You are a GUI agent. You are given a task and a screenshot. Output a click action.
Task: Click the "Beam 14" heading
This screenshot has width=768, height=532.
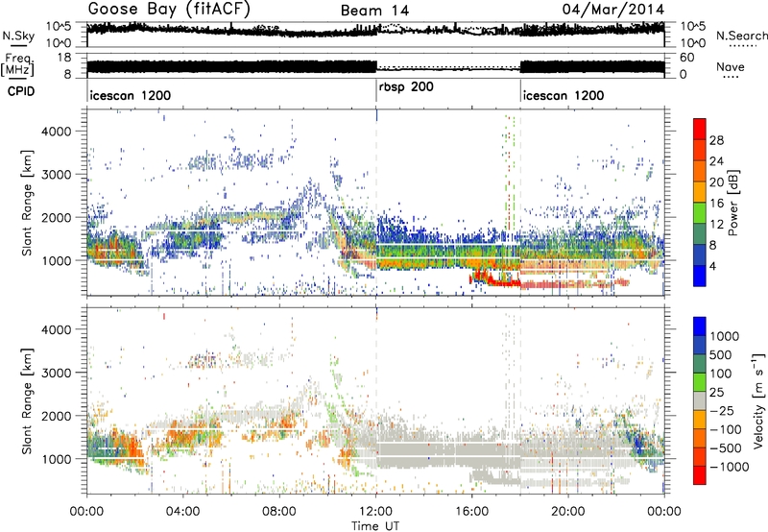click(x=374, y=11)
